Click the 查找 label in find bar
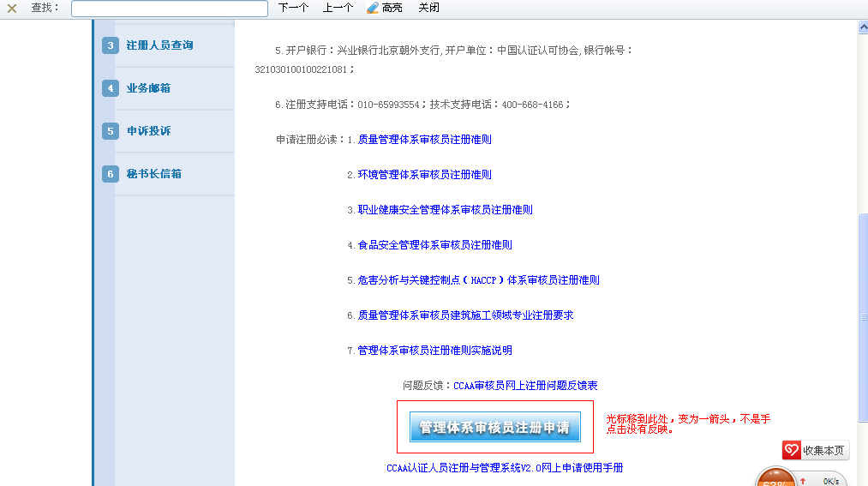The image size is (868, 486). click(41, 8)
